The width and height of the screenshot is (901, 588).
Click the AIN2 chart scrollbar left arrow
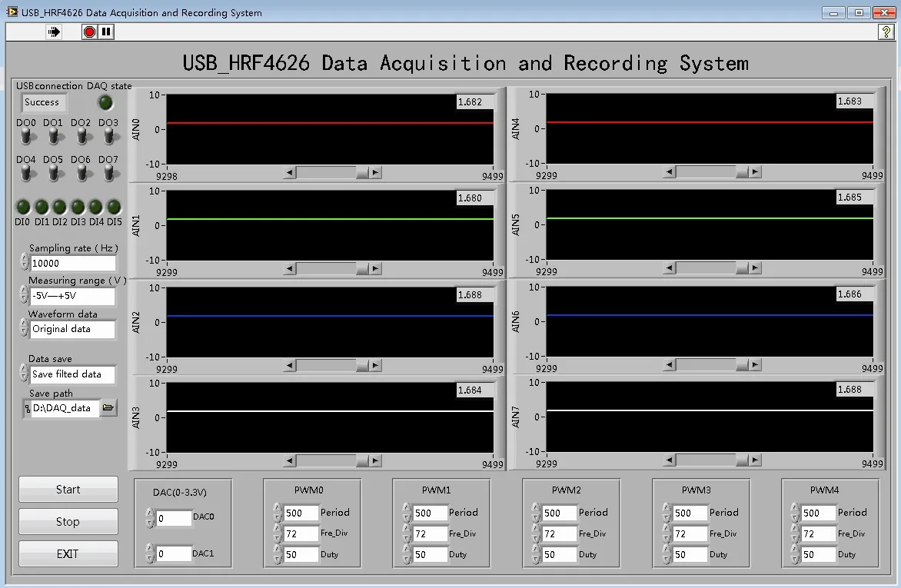(x=290, y=365)
